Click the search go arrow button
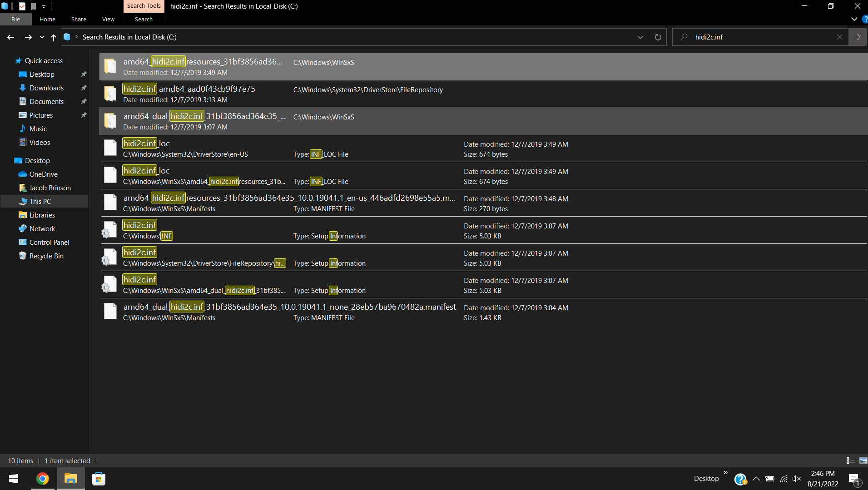 pos(857,37)
